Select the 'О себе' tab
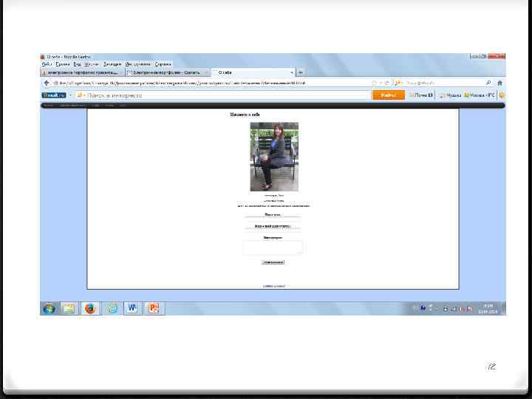532x399 pixels. pyautogui.click(x=253, y=72)
